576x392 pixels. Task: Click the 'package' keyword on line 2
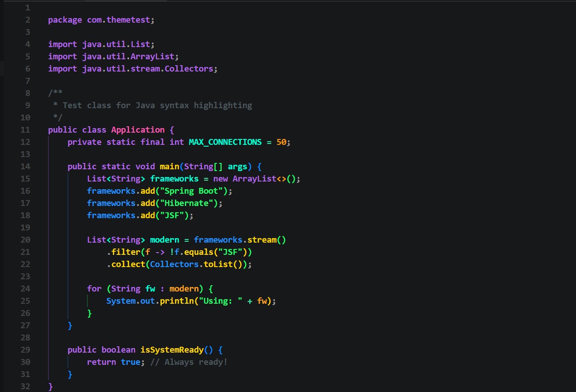click(65, 20)
